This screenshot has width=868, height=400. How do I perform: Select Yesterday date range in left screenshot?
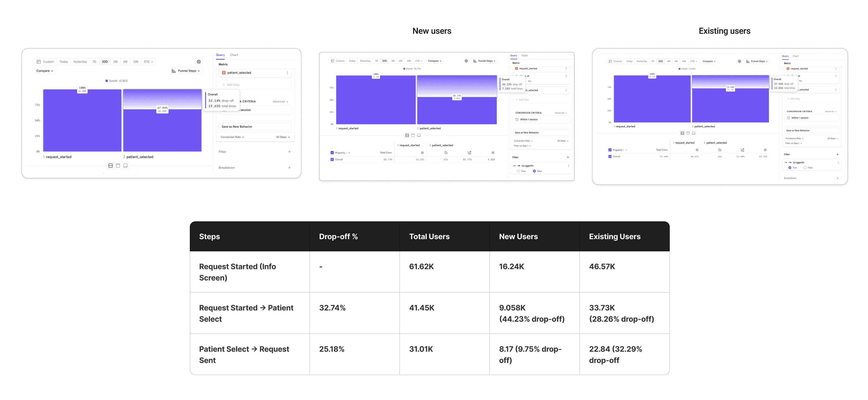80,62
